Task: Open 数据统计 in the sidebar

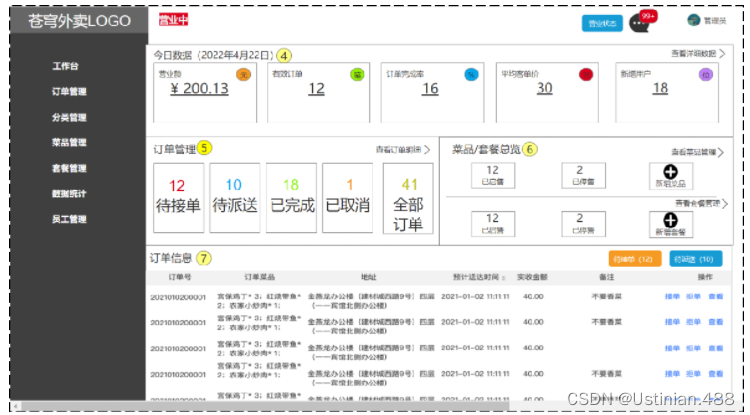Action: point(69,194)
